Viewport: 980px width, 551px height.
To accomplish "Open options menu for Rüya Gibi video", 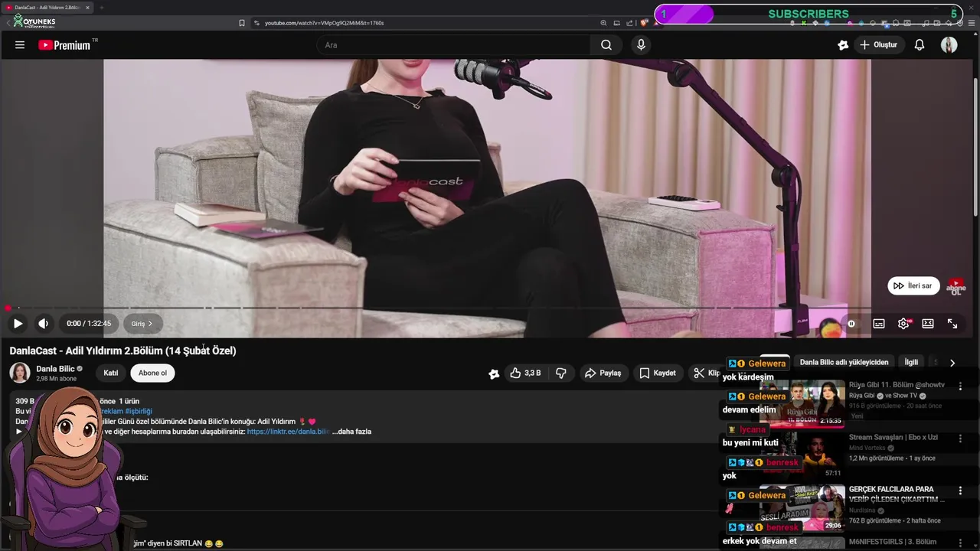I will tap(960, 386).
